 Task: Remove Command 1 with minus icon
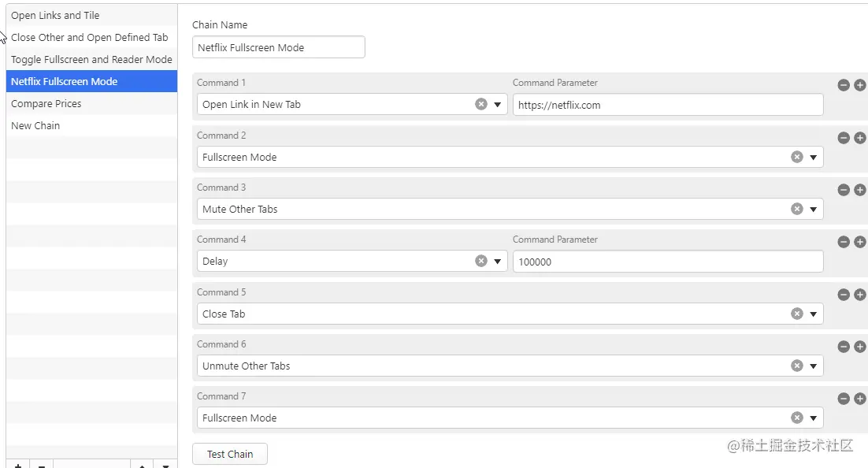pyautogui.click(x=843, y=85)
